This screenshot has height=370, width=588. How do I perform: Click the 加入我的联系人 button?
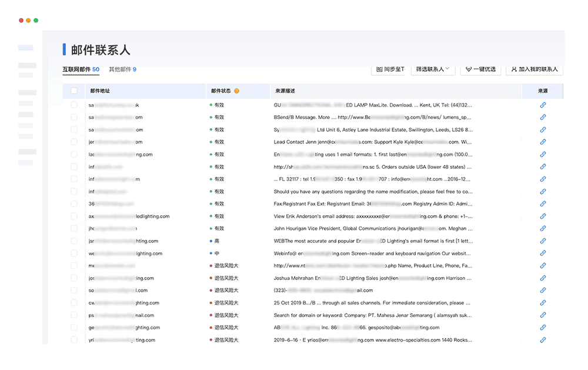pyautogui.click(x=534, y=69)
